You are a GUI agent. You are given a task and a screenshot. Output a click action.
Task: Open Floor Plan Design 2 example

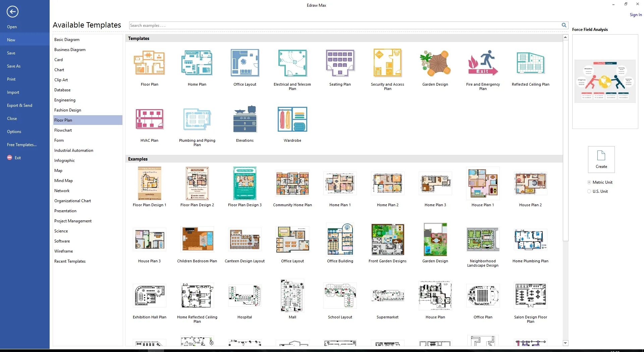[x=197, y=183]
